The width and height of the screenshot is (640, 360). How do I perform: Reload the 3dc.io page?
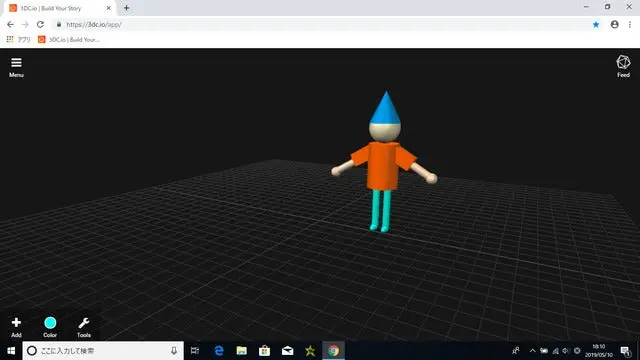pos(40,24)
